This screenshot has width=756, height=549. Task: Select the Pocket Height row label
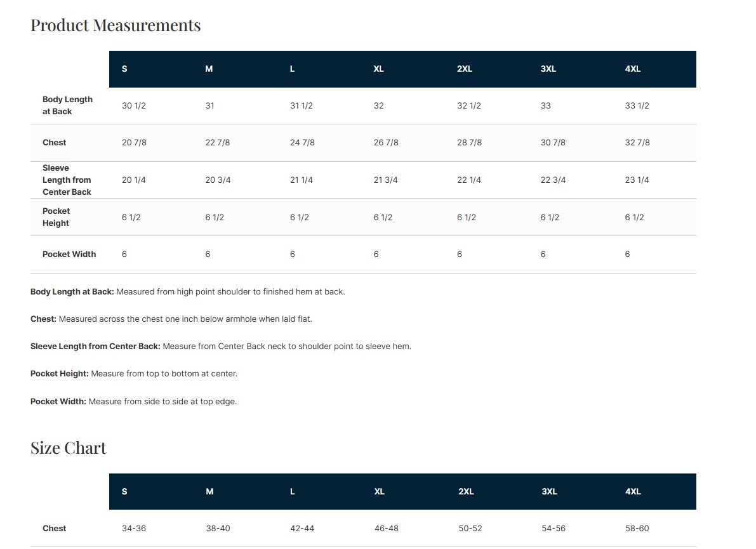tap(56, 217)
